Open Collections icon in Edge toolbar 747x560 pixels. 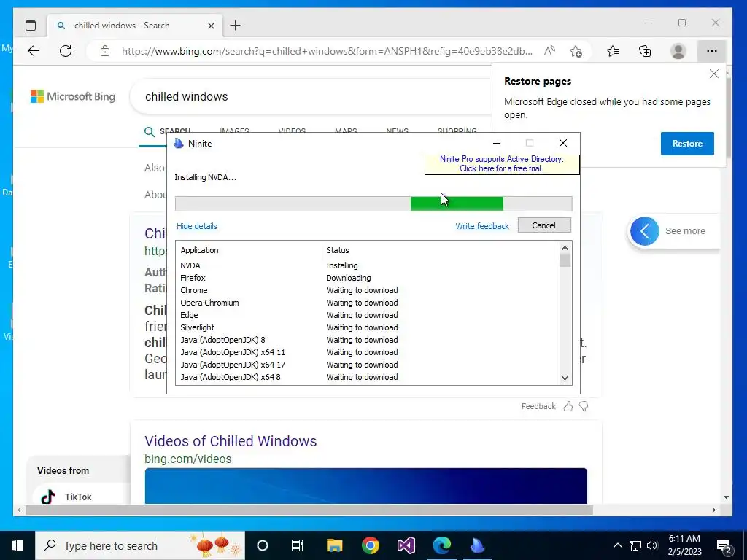[645, 51]
